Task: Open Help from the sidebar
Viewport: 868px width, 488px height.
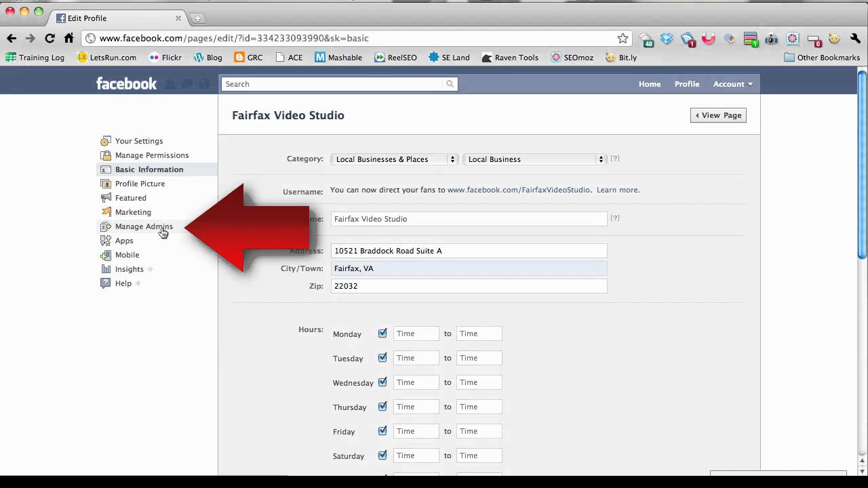Action: (123, 283)
